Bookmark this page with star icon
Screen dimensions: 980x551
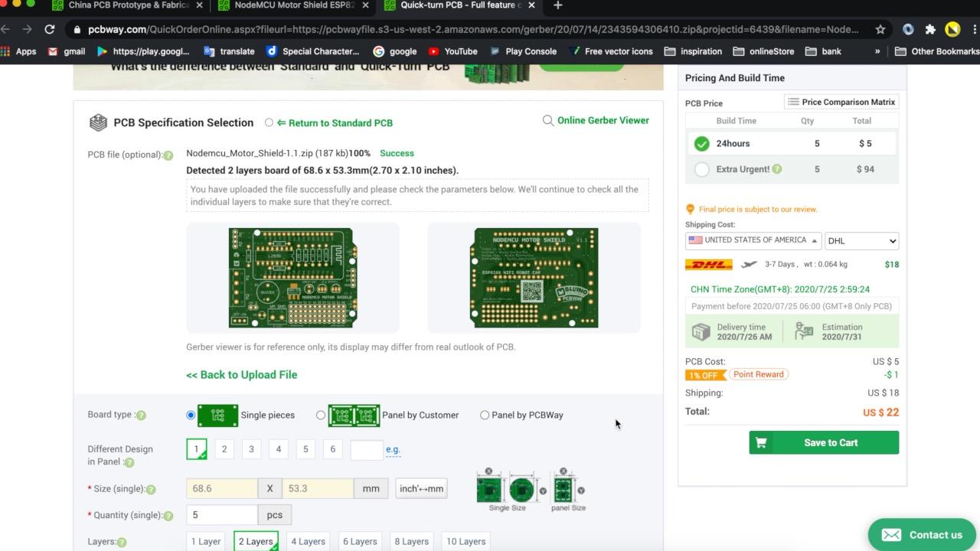pos(880,29)
